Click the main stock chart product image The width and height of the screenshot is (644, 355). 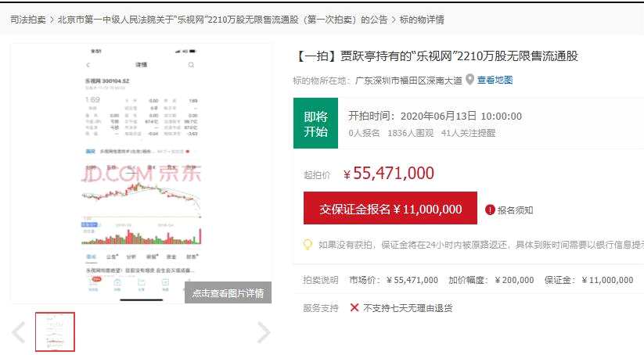point(142,173)
